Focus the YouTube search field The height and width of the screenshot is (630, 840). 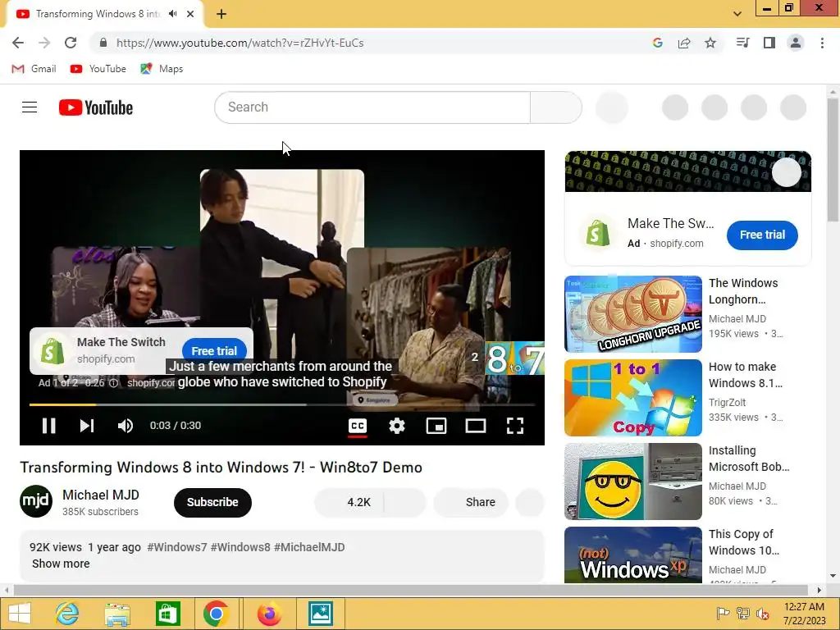click(372, 107)
